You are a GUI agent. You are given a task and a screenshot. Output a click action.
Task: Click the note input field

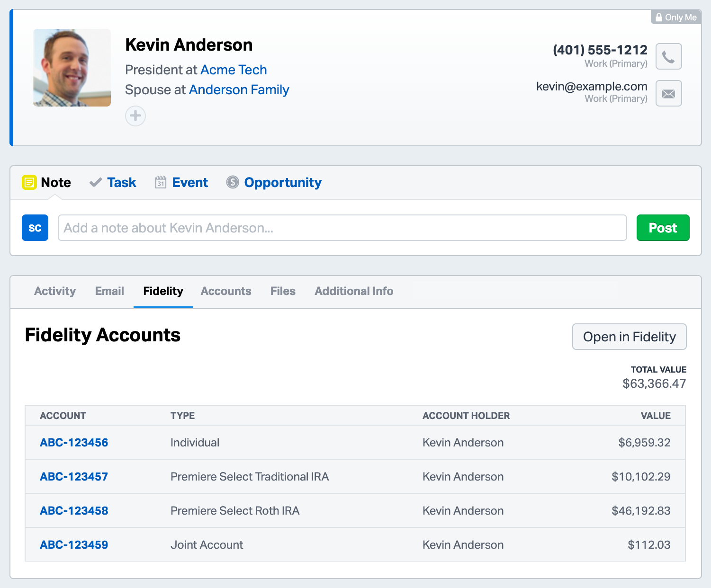coord(342,228)
